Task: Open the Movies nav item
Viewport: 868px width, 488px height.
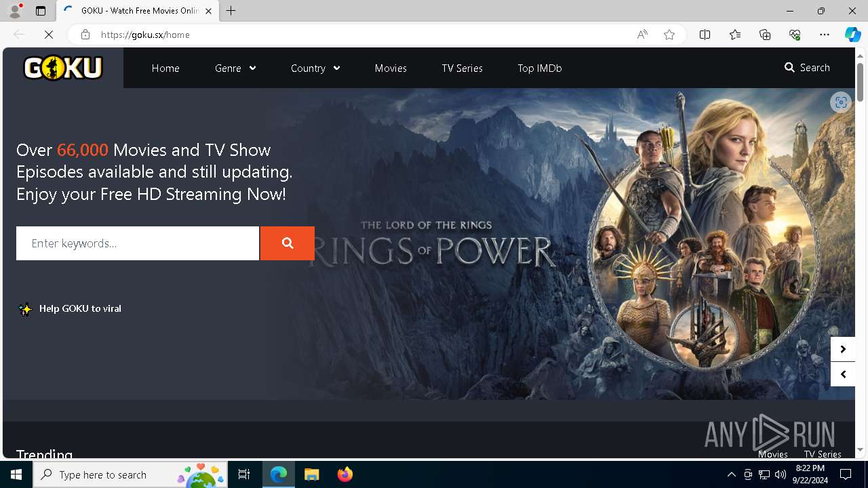Action: (391, 68)
